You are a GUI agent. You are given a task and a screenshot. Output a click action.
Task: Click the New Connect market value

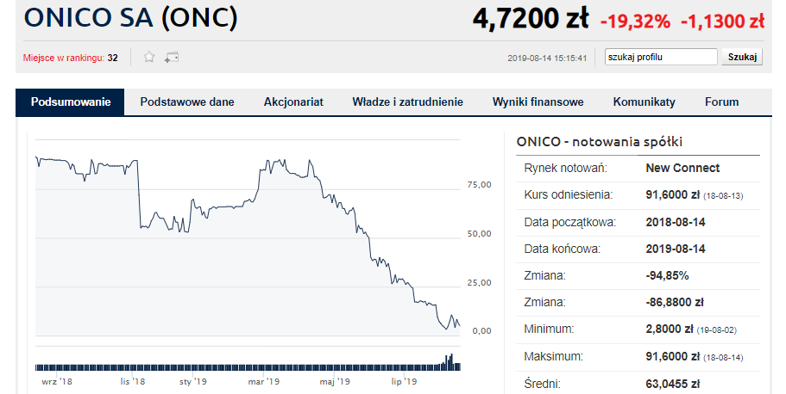click(682, 168)
